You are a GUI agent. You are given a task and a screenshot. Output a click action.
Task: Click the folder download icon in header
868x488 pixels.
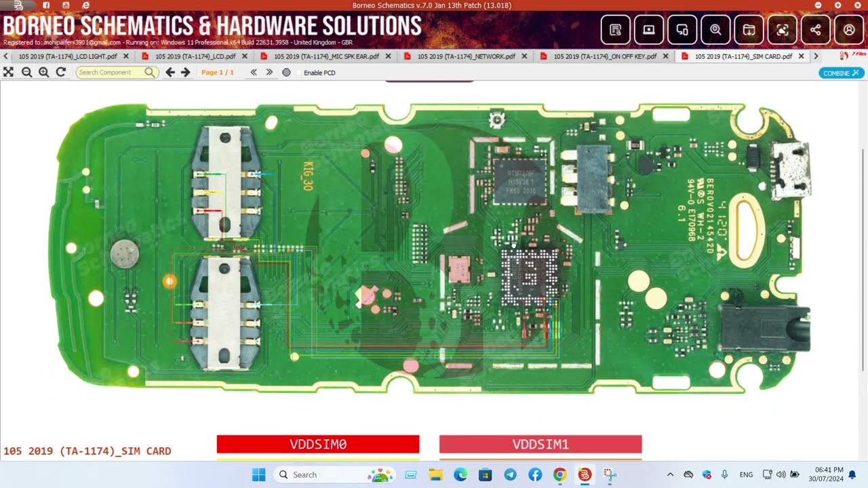[x=749, y=30]
